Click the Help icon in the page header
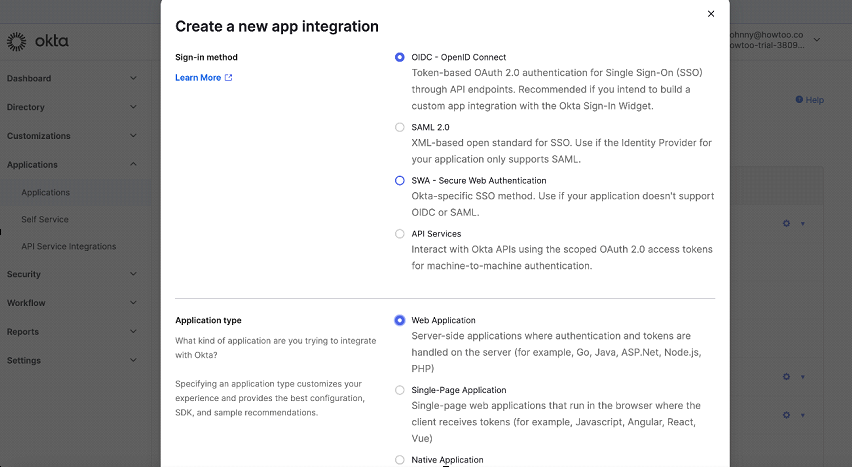 coord(799,100)
